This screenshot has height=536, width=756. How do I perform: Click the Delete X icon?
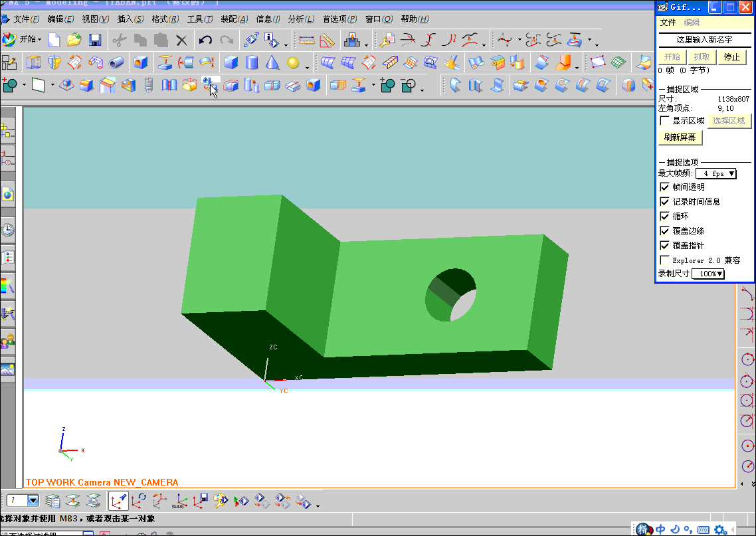181,41
